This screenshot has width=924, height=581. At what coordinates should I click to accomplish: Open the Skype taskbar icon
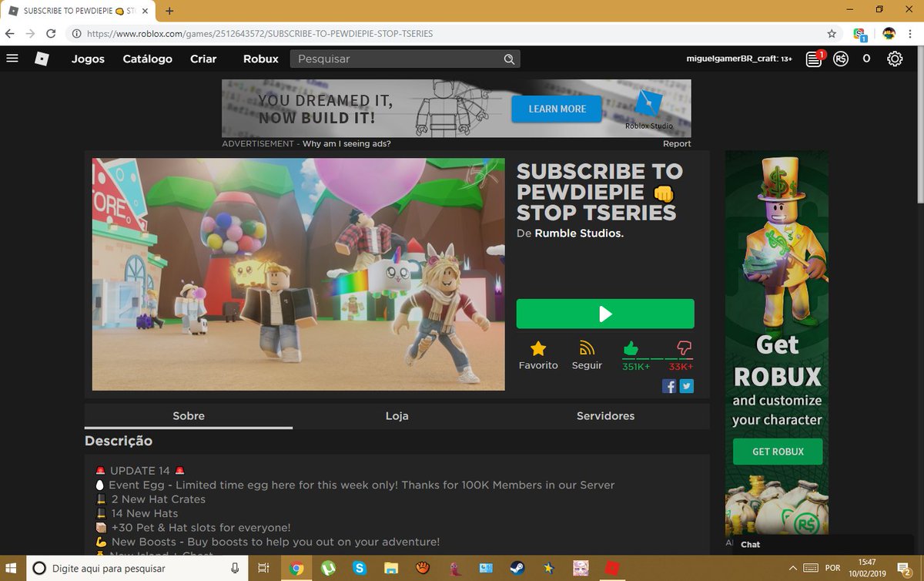[359, 568]
